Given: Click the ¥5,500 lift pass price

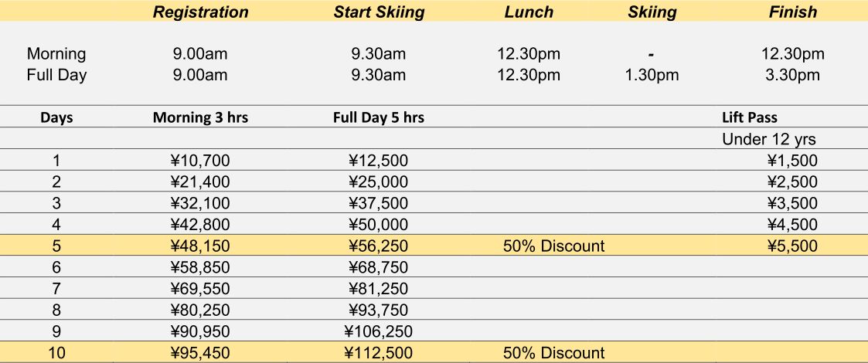Looking at the screenshot, I should click(x=792, y=246).
